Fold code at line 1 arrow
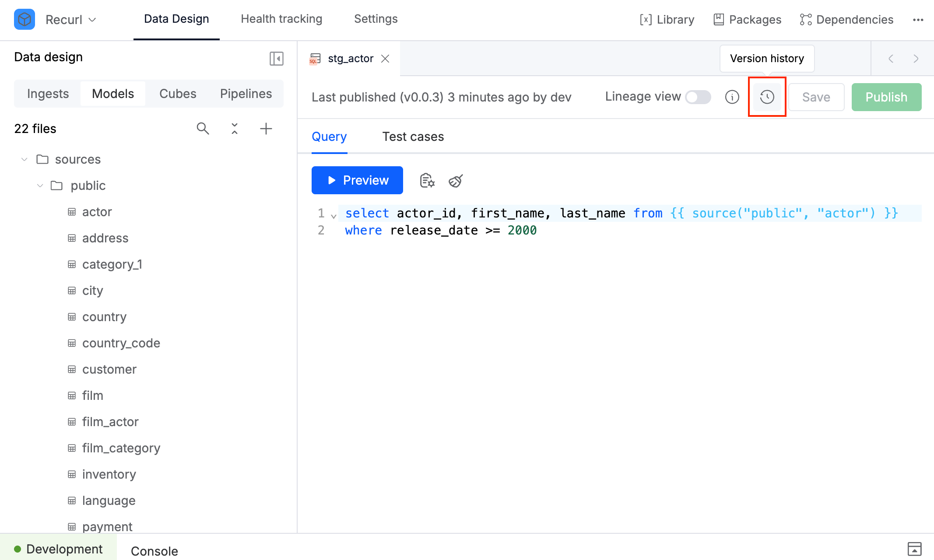The height and width of the screenshot is (560, 934). coord(334,216)
